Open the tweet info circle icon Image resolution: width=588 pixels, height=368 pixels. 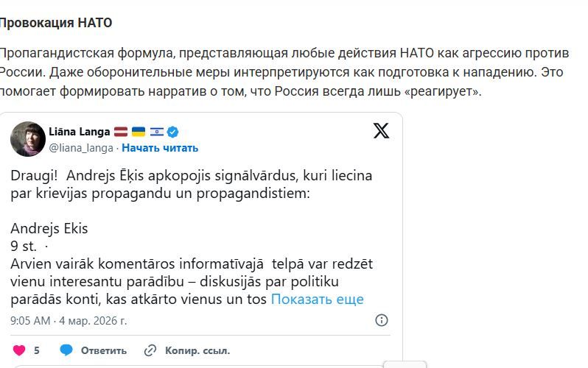pyautogui.click(x=382, y=320)
